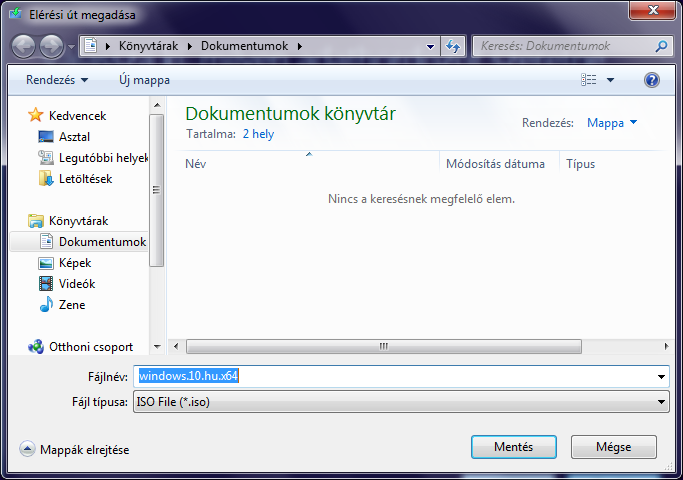Click the Back navigation arrow button
This screenshot has width=683, height=480.
pyautogui.click(x=24, y=46)
